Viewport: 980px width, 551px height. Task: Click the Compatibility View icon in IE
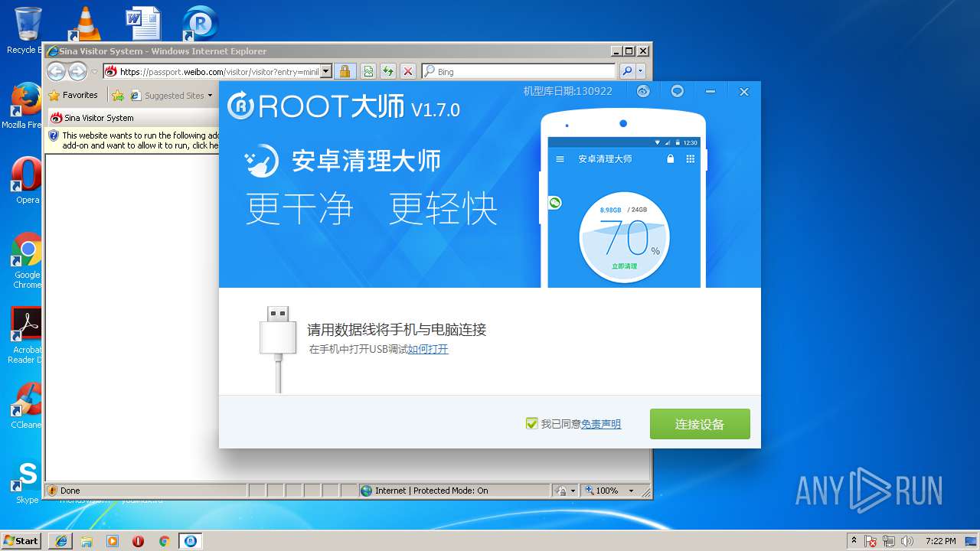coord(368,71)
